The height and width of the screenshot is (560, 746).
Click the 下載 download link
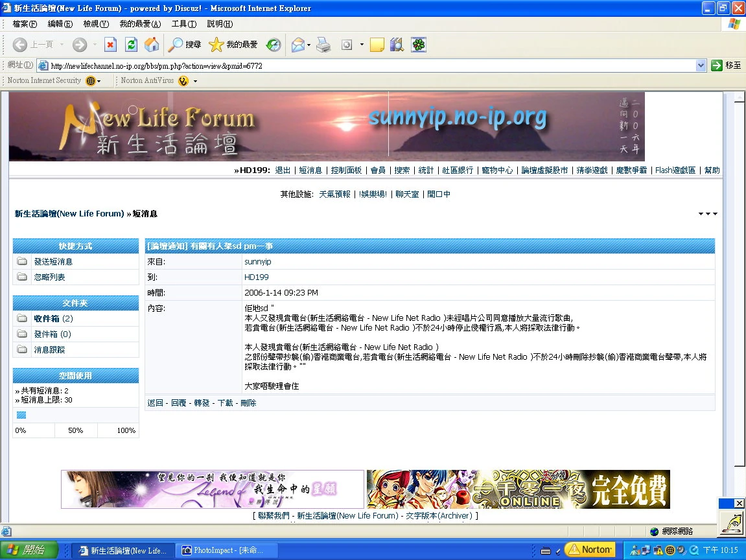225,403
